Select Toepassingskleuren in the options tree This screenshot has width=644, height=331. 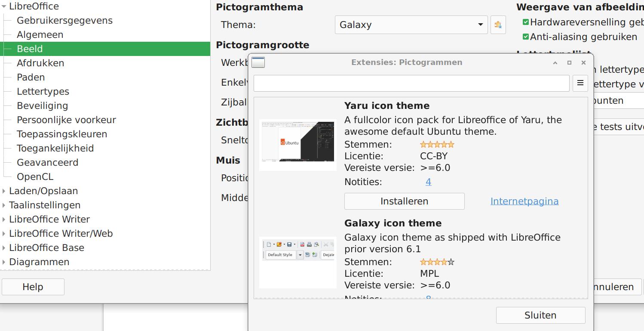[62, 134]
